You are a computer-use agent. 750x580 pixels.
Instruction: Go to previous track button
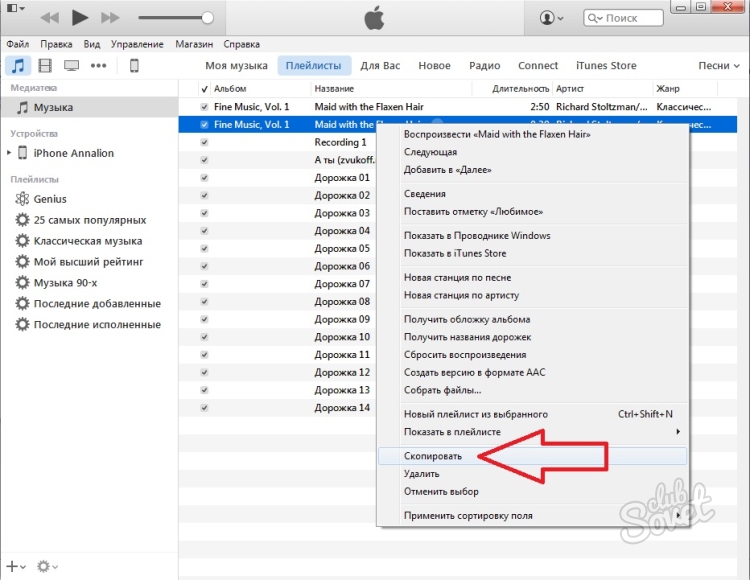click(48, 18)
